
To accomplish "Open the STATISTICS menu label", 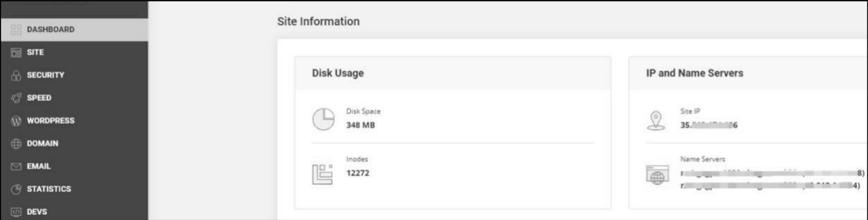I will click(49, 189).
